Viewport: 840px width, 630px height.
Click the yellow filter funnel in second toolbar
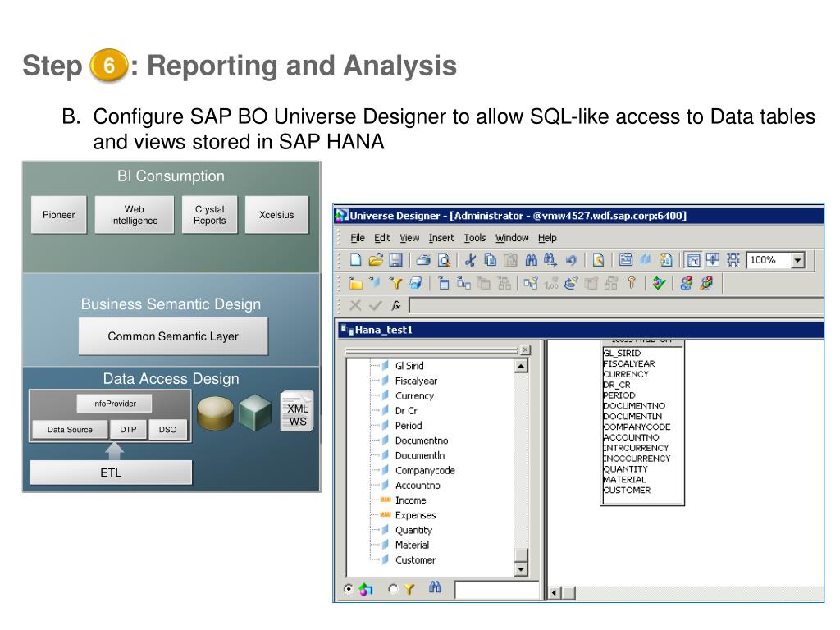point(395,283)
